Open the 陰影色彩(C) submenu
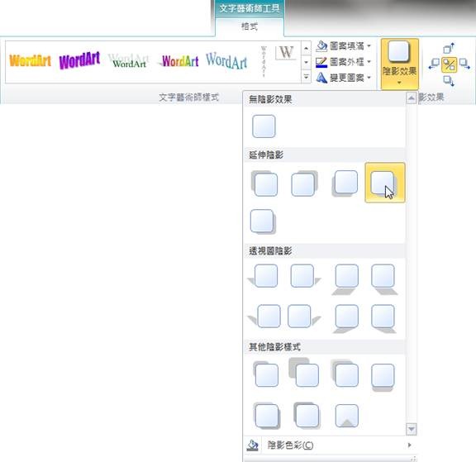 (x=330, y=445)
